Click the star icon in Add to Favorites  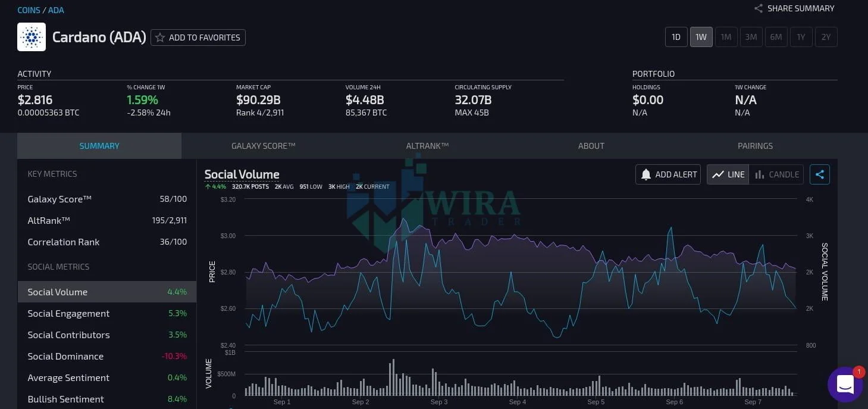[x=160, y=38]
